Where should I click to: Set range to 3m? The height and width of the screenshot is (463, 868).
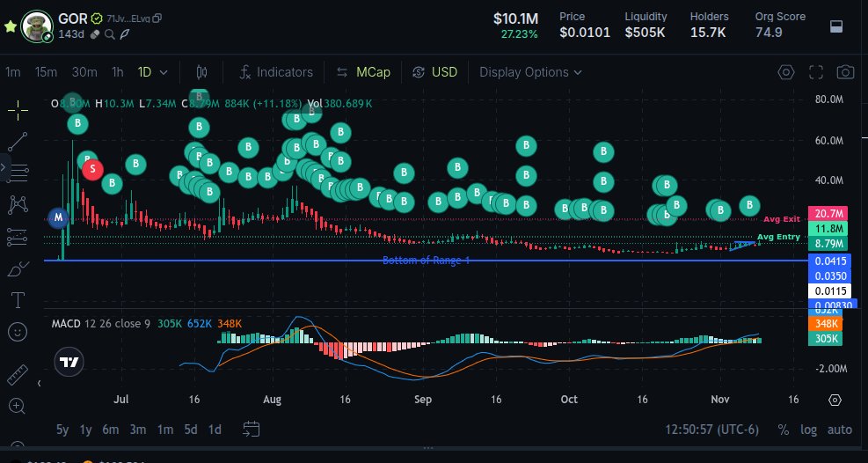click(138, 430)
